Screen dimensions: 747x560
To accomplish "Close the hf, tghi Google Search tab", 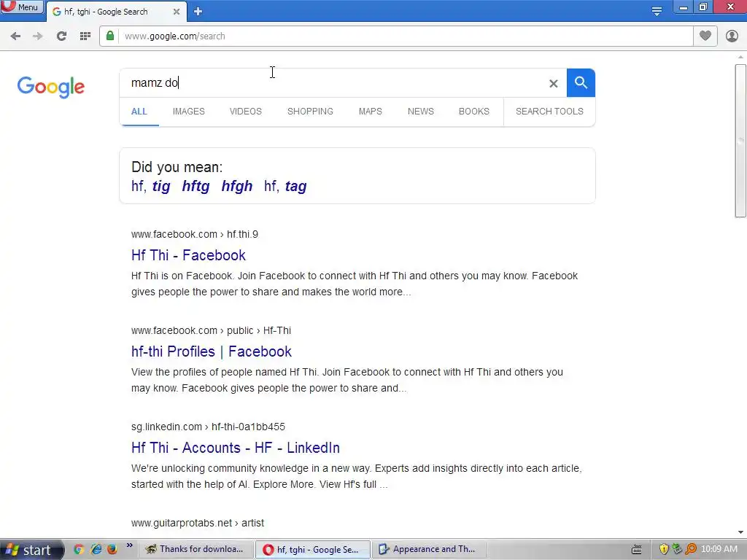I will pos(177,12).
